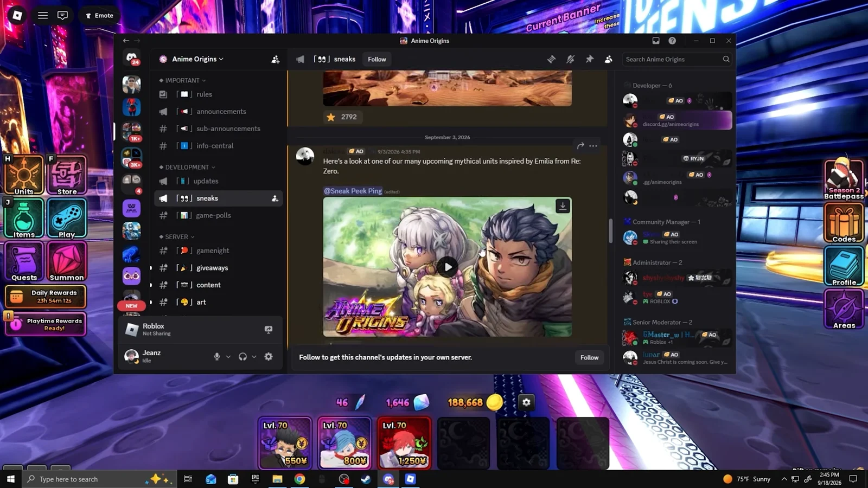Image resolution: width=868 pixels, height=488 pixels.
Task: Collapse the SERVER category
Action: tap(177, 237)
